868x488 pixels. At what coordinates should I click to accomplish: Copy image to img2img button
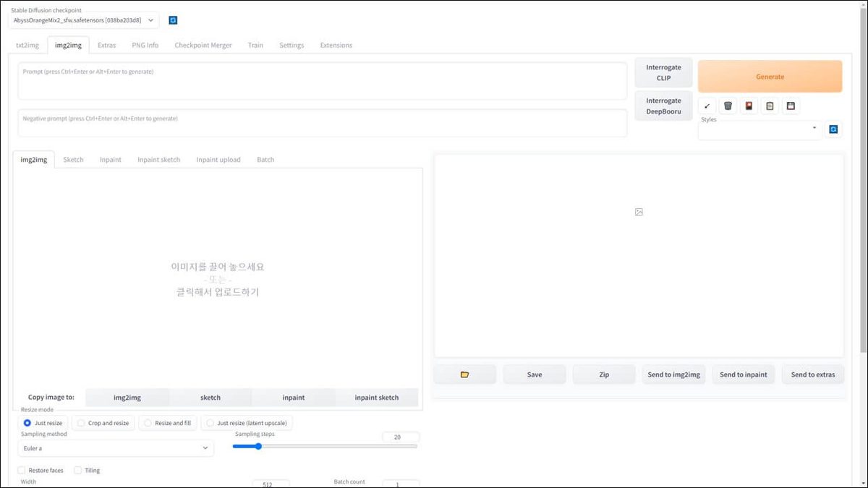(x=127, y=398)
